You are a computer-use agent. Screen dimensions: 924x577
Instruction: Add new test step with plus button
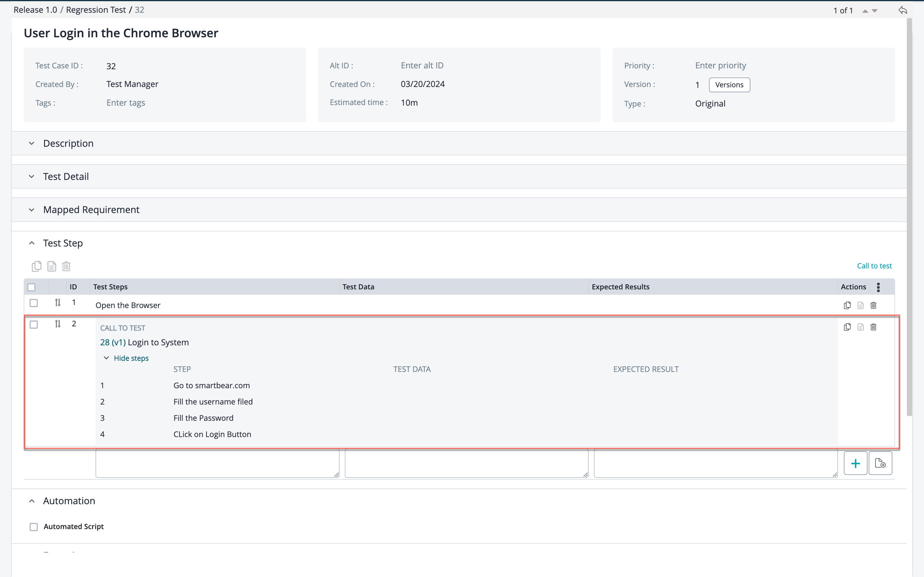[855, 463]
